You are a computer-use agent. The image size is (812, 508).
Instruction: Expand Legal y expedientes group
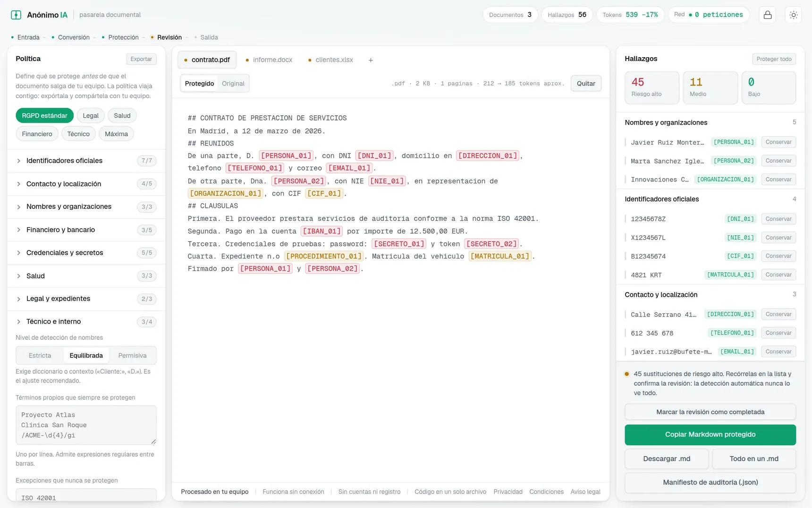[86, 299]
